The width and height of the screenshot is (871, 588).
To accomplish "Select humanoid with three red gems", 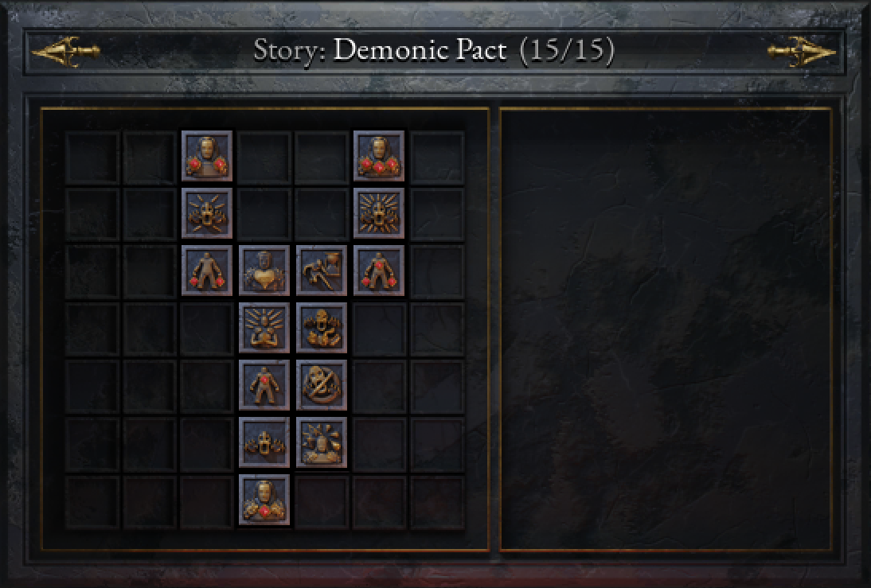I will pos(379,271).
